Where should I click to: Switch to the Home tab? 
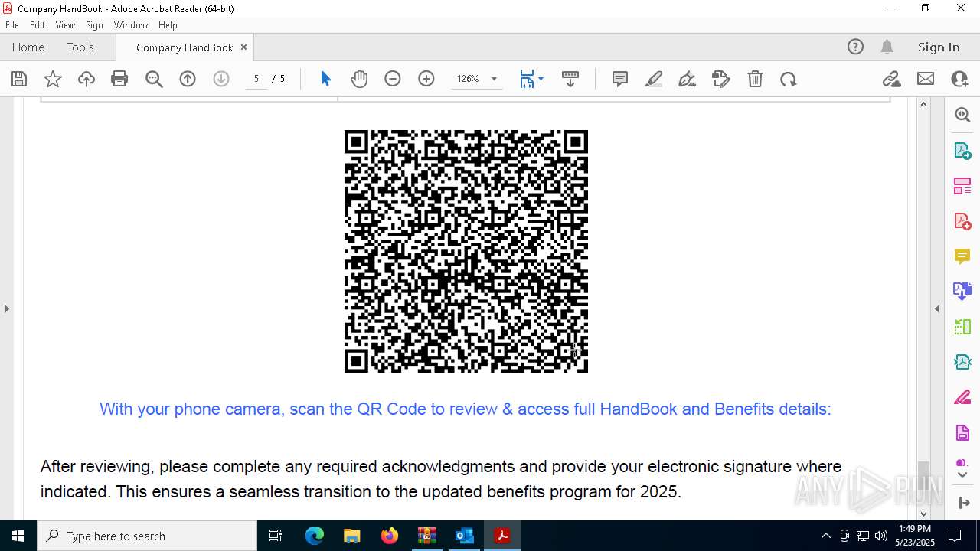click(x=28, y=47)
